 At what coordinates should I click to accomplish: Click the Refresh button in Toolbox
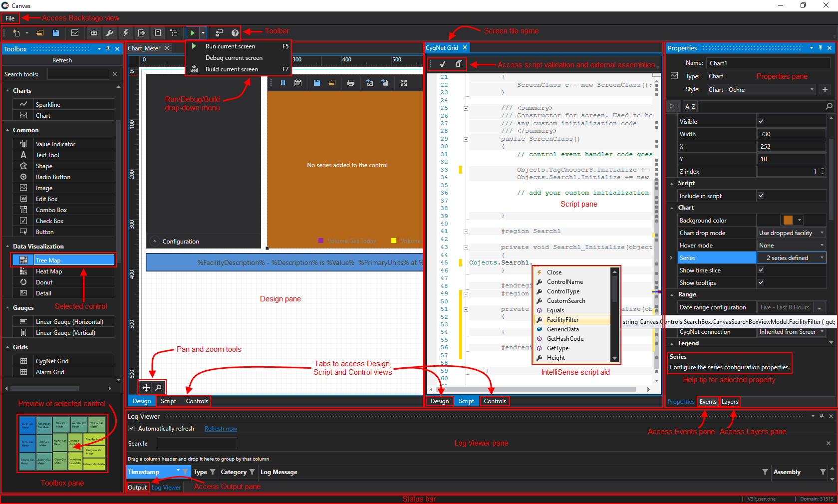pyautogui.click(x=62, y=60)
